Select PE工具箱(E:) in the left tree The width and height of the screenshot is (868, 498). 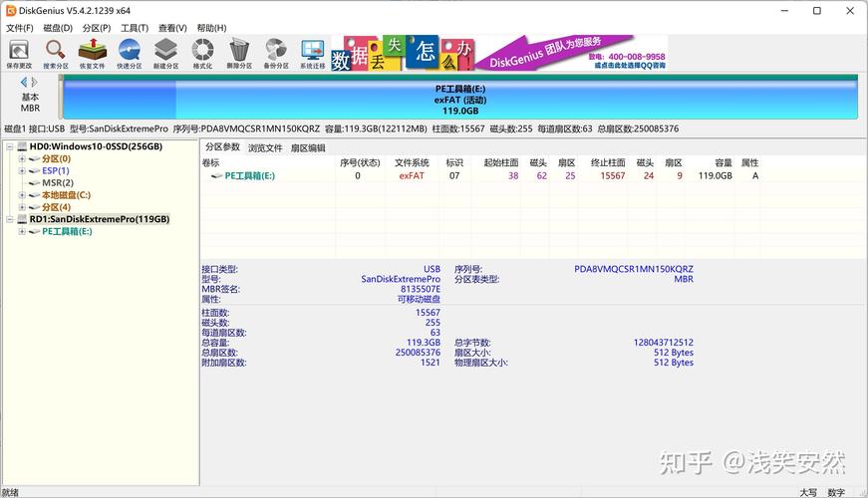[67, 231]
